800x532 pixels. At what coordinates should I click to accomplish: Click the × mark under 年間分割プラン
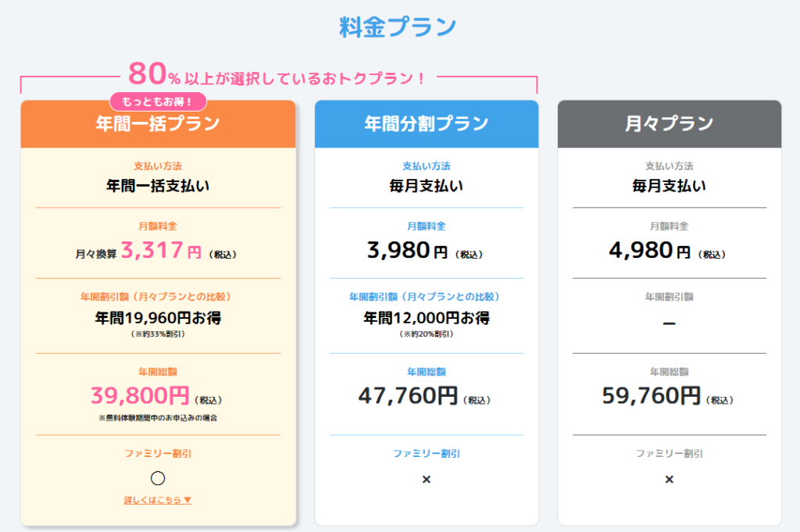pos(427,479)
